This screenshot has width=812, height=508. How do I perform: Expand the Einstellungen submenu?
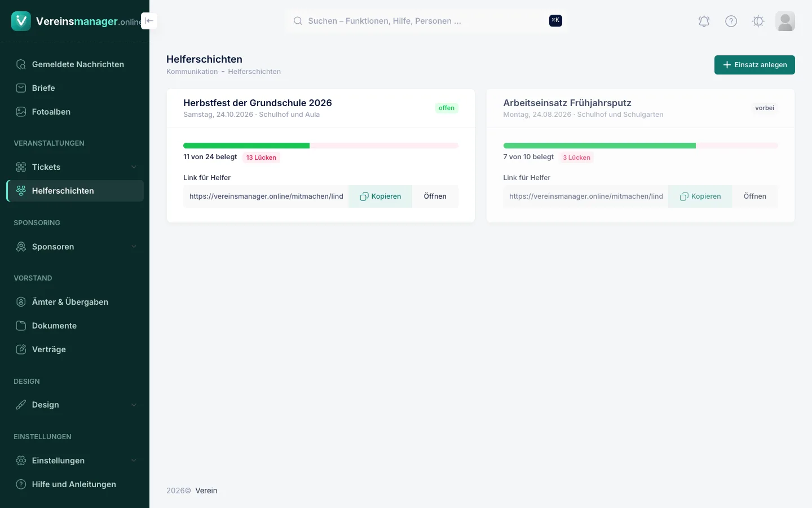pos(75,461)
